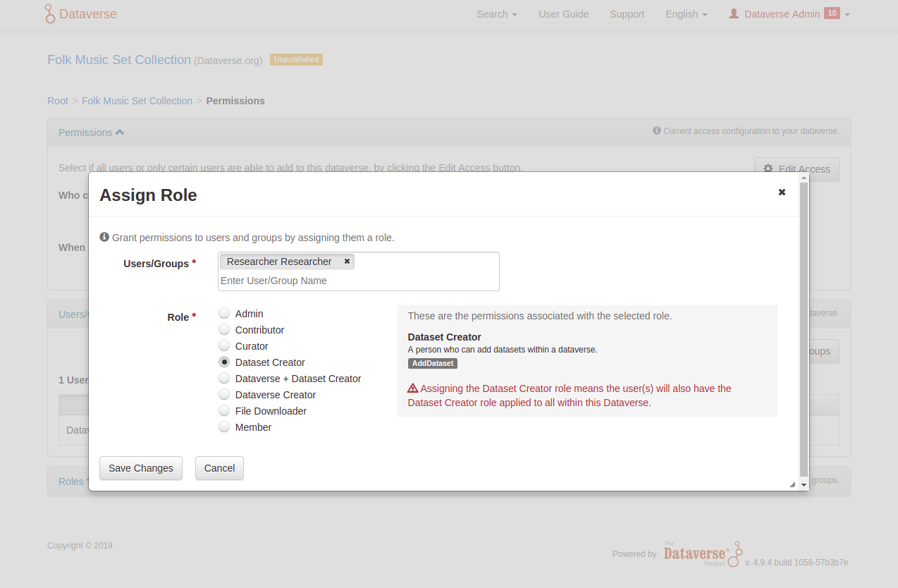Collapse the Permissions panel chevron
Viewport: 898px width, 588px height.
pos(120,133)
